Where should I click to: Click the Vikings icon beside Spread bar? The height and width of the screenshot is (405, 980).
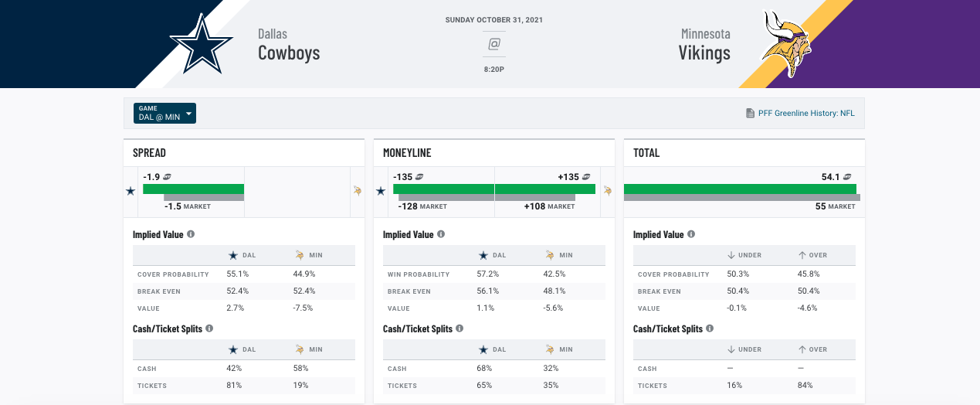pyautogui.click(x=358, y=190)
